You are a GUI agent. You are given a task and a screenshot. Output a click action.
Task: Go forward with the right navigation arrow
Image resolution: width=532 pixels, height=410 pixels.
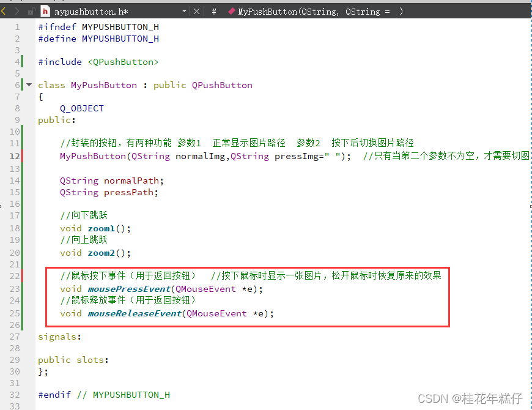pyautogui.click(x=17, y=12)
